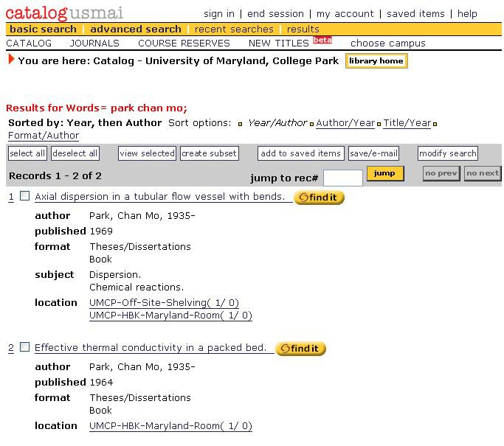Open record number 1 link
Viewport: 504px width, 446px height.
pyautogui.click(x=11, y=197)
